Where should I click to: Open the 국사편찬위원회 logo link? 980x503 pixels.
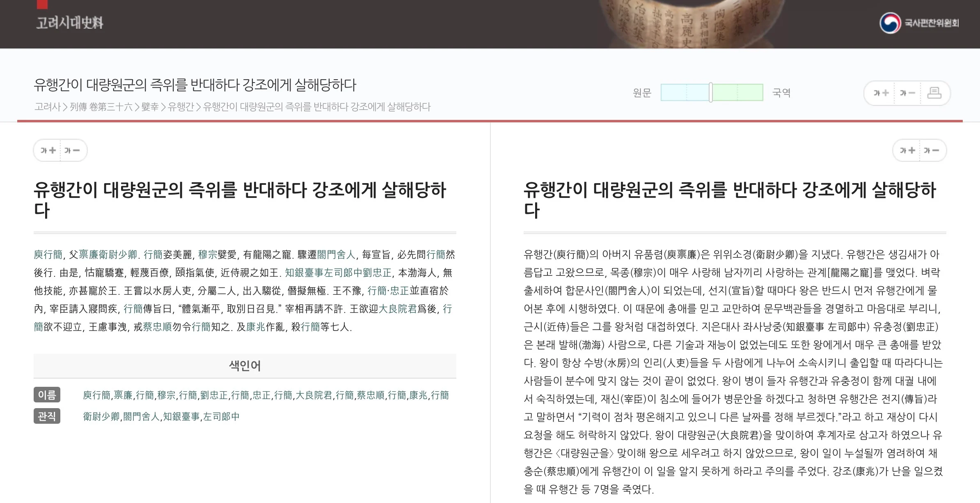click(919, 23)
